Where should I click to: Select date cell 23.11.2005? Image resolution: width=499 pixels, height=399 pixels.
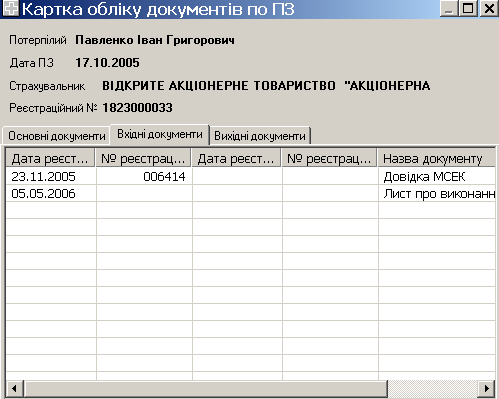pyautogui.click(x=51, y=176)
